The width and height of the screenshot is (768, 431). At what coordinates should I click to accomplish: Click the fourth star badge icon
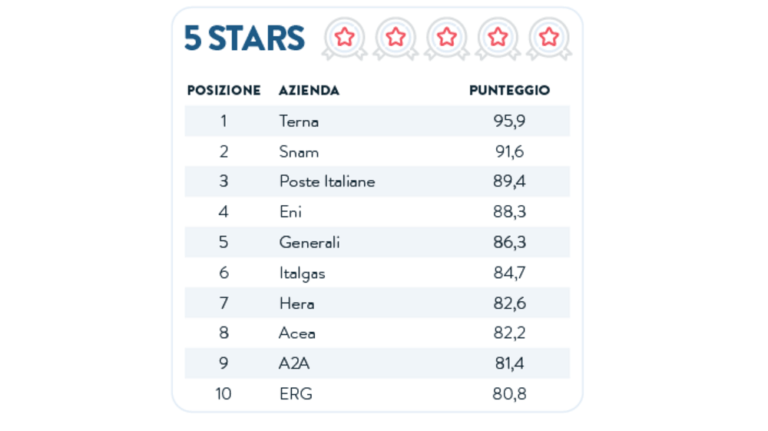click(497, 38)
